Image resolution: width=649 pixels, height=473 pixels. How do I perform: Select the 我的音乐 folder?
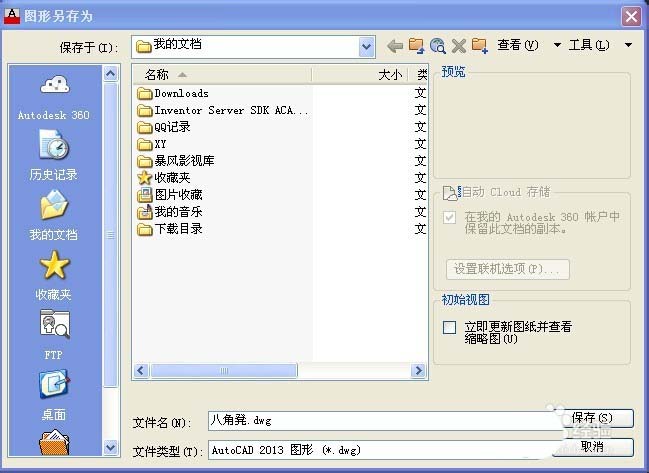coord(170,212)
